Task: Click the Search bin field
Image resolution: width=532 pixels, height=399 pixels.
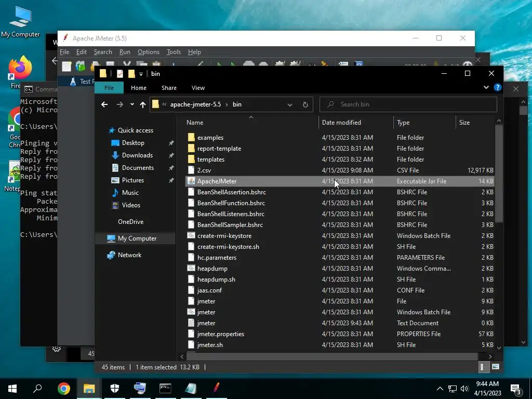Action: click(408, 104)
